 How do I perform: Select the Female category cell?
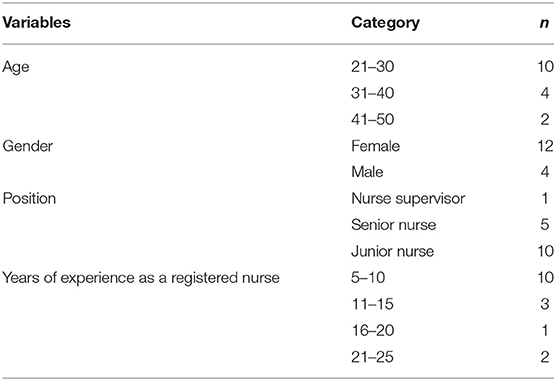coord(376,146)
